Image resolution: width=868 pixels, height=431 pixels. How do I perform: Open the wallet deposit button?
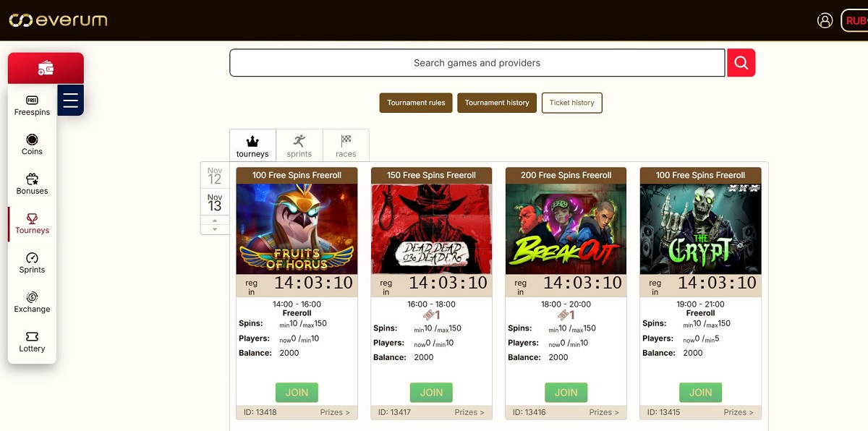(x=46, y=68)
